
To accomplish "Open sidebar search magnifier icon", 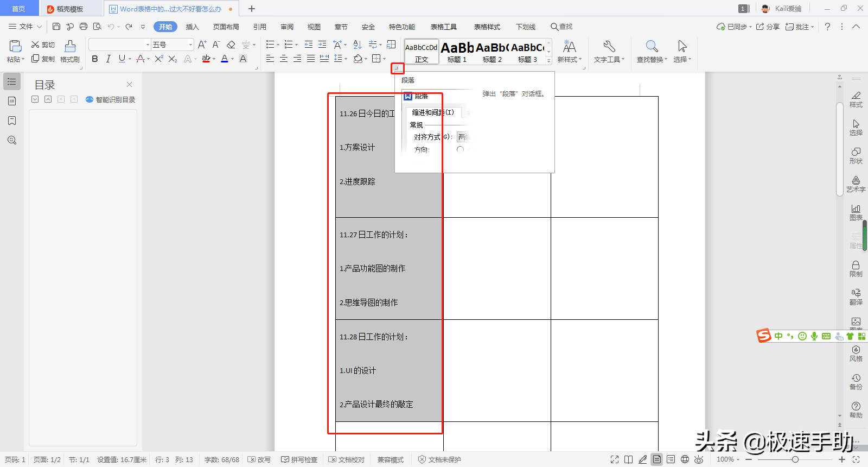I will [x=12, y=140].
